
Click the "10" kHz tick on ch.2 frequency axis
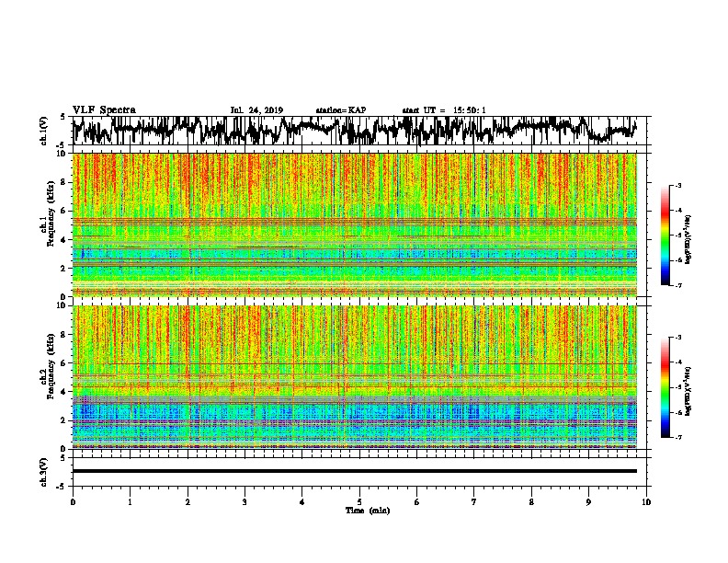point(63,305)
